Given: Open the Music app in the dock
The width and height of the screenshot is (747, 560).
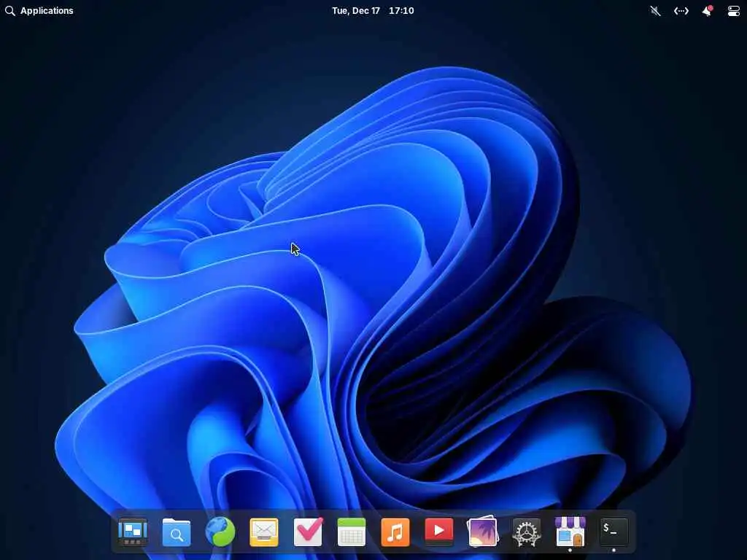Looking at the screenshot, I should (395, 532).
